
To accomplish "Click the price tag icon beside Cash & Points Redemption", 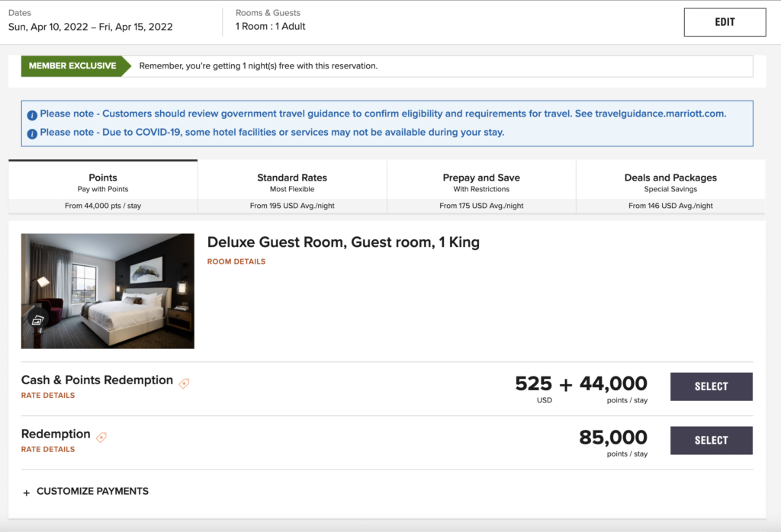I will [183, 383].
